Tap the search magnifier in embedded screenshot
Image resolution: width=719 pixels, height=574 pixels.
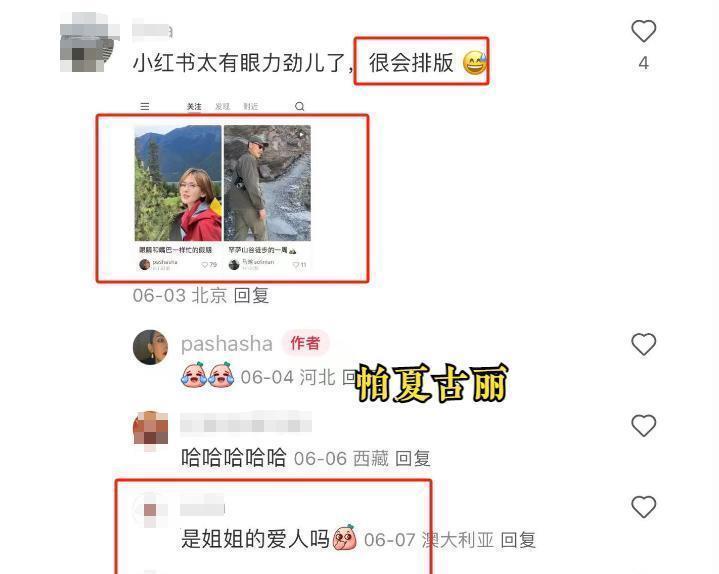pyautogui.click(x=299, y=106)
